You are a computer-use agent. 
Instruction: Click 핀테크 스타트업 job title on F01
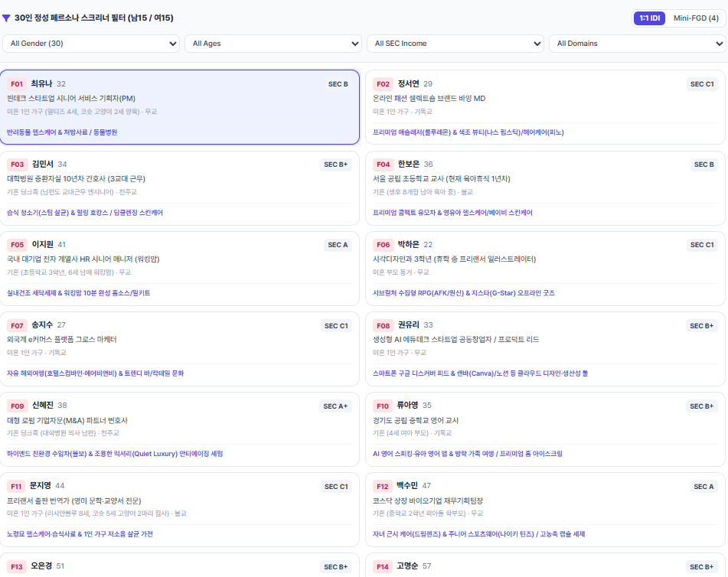[71, 99]
